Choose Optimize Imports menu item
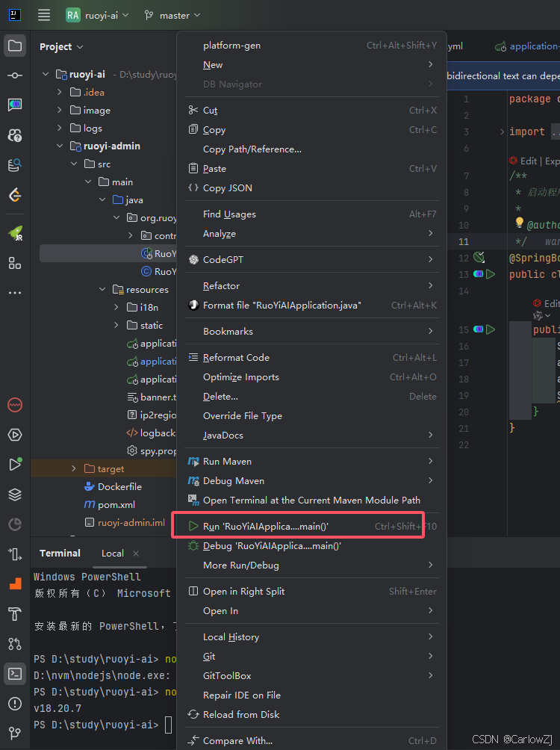Screen dimensions: 560x750 tap(311, 377)
